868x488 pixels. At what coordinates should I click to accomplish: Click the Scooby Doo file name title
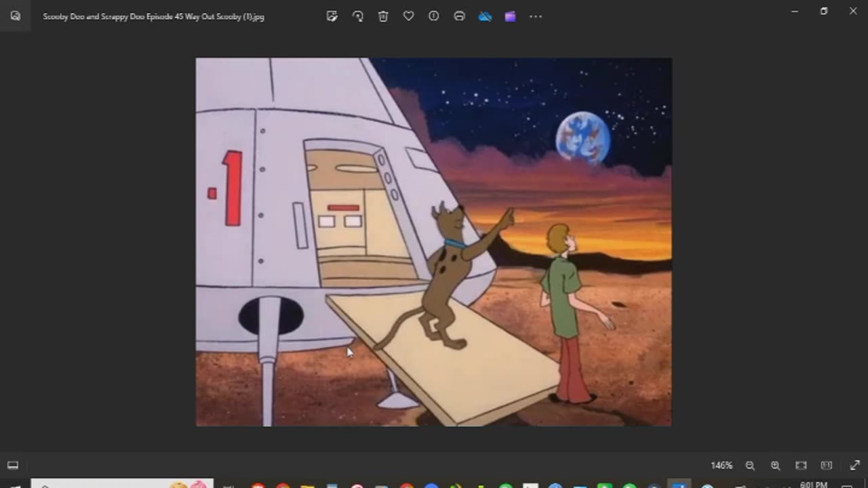point(154,16)
